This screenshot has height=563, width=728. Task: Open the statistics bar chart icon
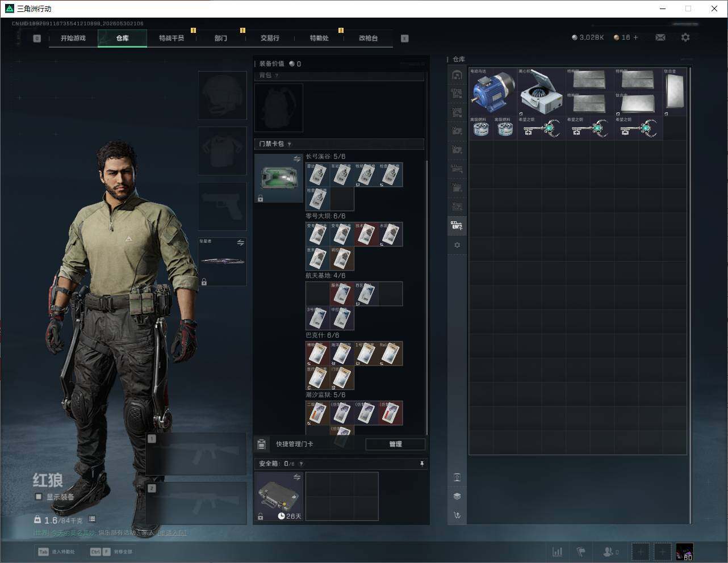(x=557, y=552)
